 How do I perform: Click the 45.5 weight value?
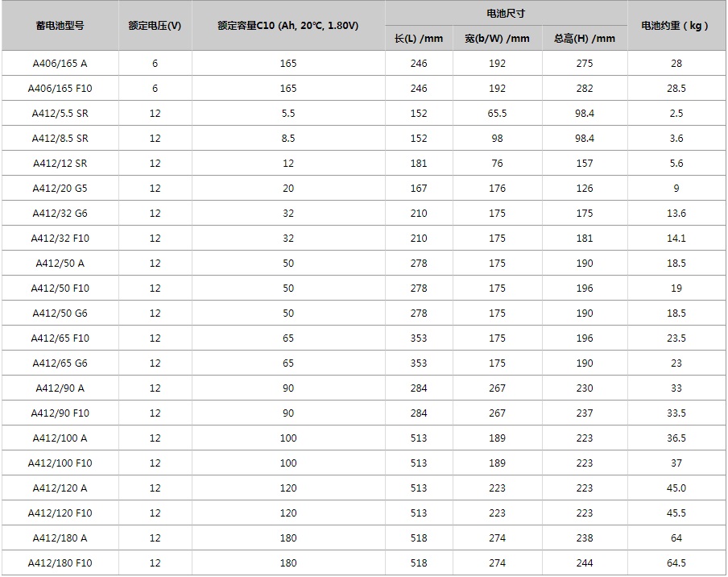676,513
